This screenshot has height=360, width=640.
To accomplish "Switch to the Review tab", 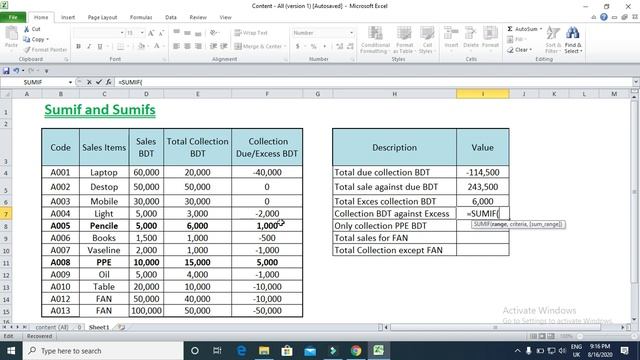I will coord(198,17).
